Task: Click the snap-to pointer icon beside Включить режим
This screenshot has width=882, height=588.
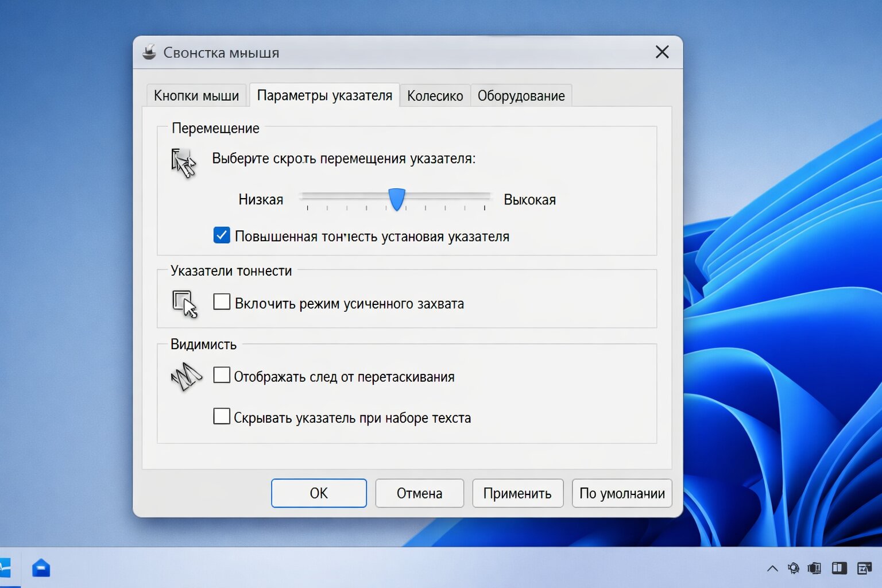Action: click(185, 304)
